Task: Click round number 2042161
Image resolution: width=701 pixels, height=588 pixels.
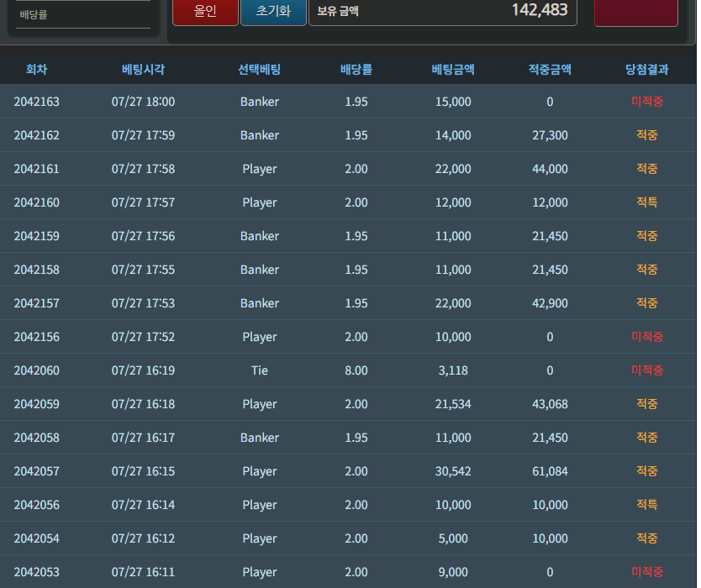Action: click(37, 169)
